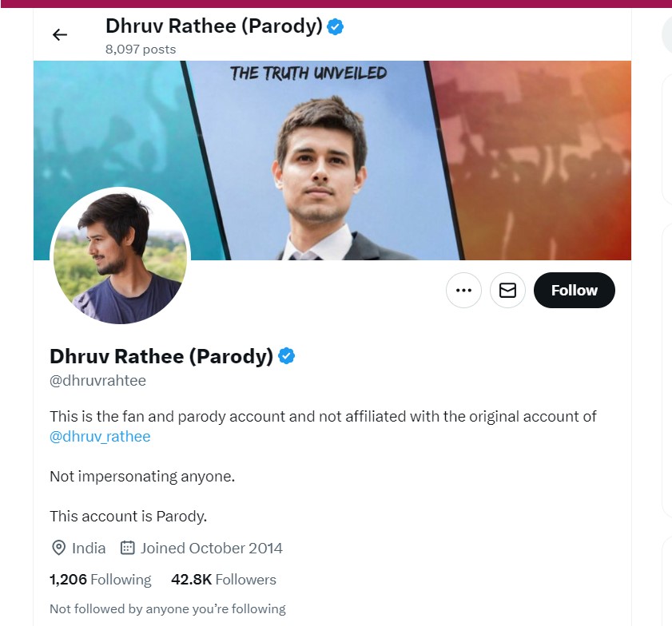This screenshot has height=626, width=672.
Task: Click 'This account is Parody.' bio line
Action: (128, 516)
